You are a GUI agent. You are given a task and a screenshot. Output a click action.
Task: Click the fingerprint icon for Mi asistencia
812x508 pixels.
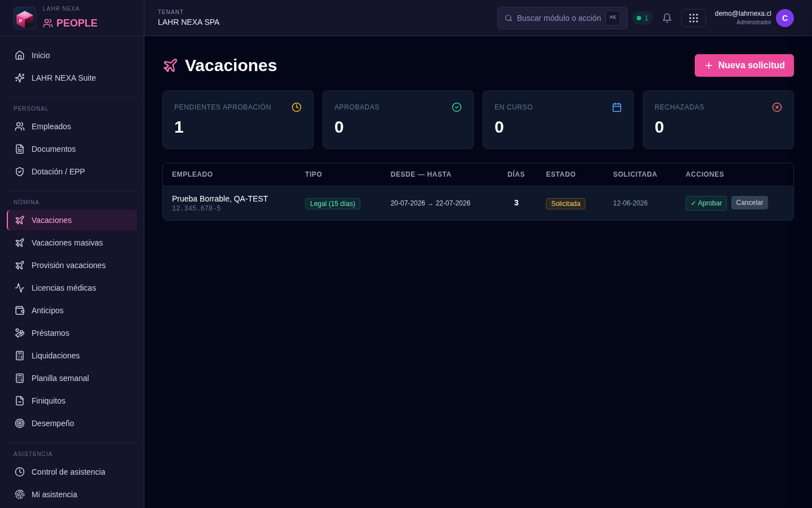tap(20, 494)
